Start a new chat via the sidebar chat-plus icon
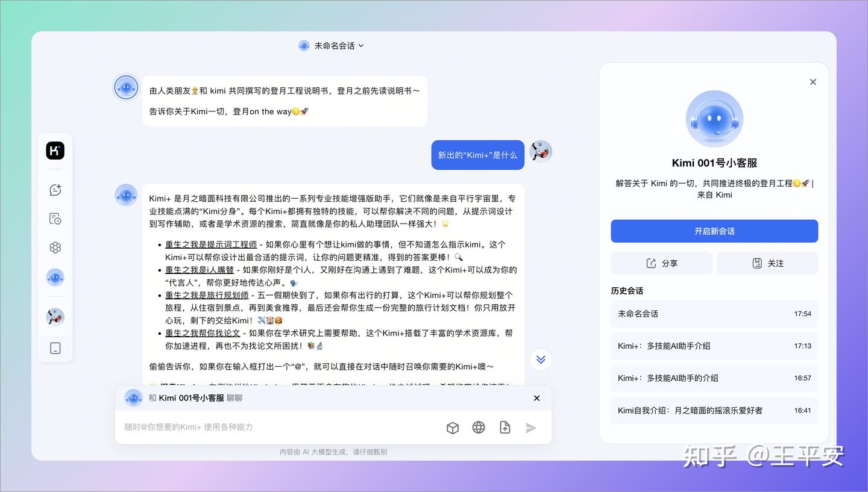This screenshot has height=492, width=868. [55, 190]
